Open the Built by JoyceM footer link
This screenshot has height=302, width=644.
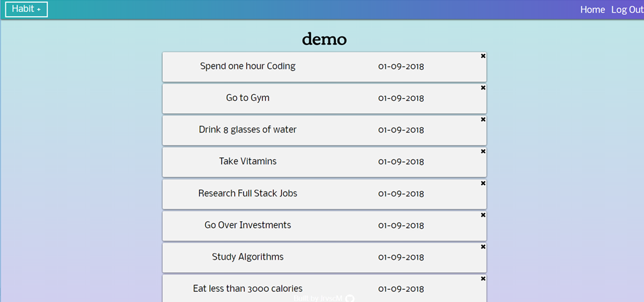[x=318, y=298]
